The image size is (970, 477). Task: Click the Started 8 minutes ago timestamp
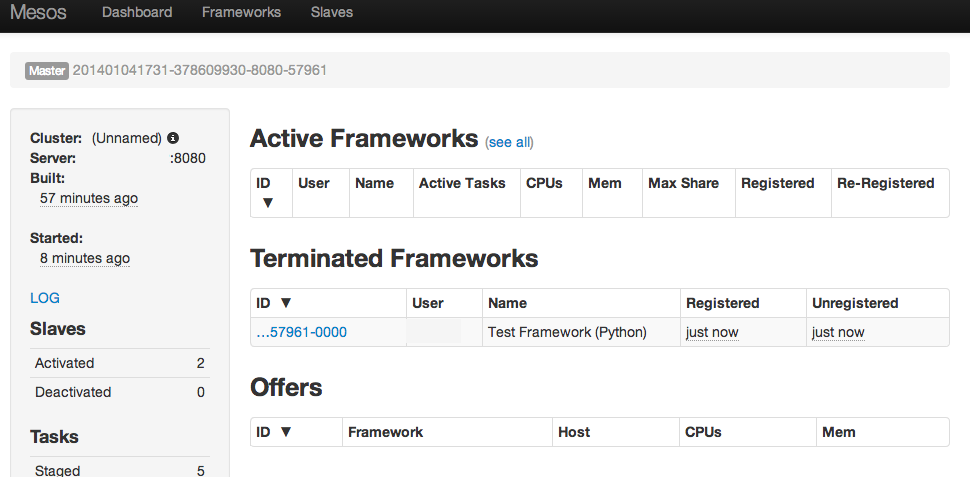pos(85,258)
